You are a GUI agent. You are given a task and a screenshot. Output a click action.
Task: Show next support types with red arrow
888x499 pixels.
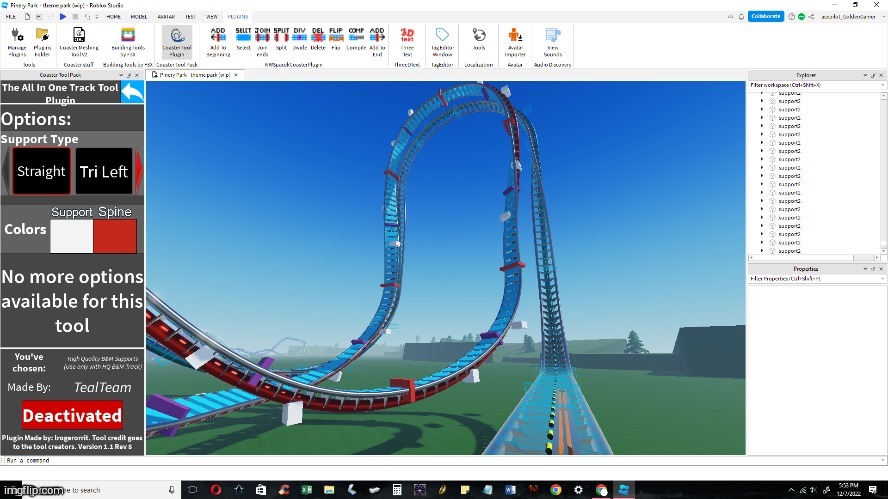coord(139,170)
